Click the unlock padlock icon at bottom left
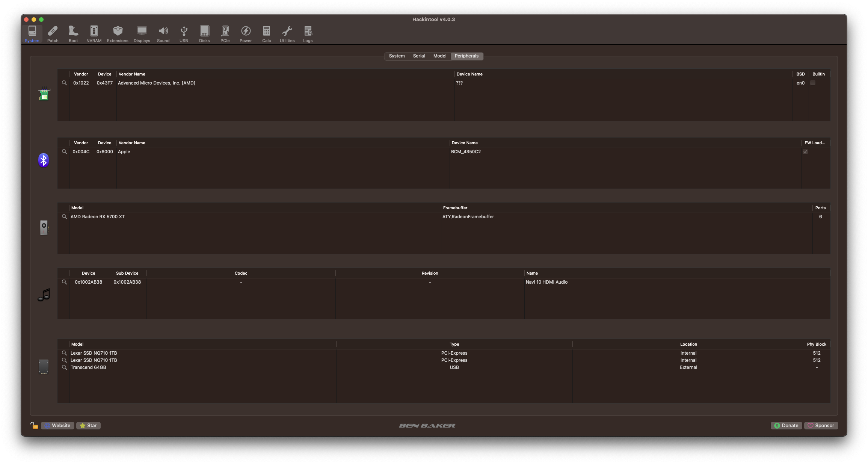The image size is (868, 464). (34, 425)
